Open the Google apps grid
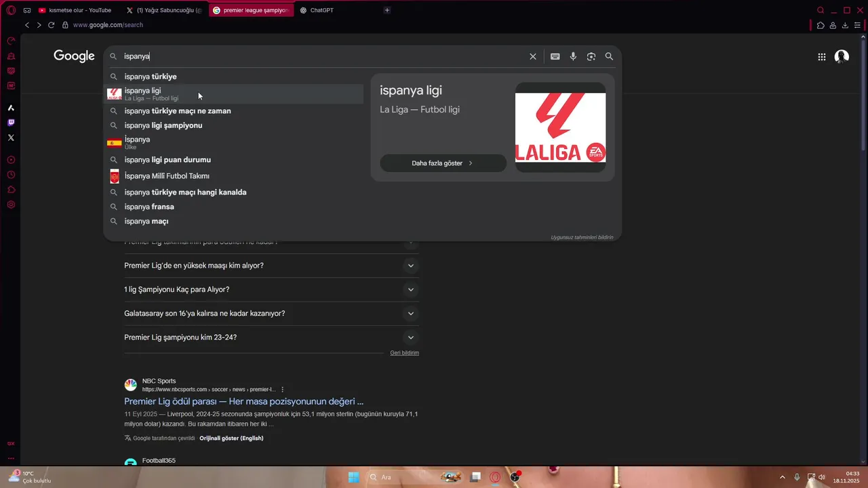Screen dimensions: 868x488 point(822,57)
